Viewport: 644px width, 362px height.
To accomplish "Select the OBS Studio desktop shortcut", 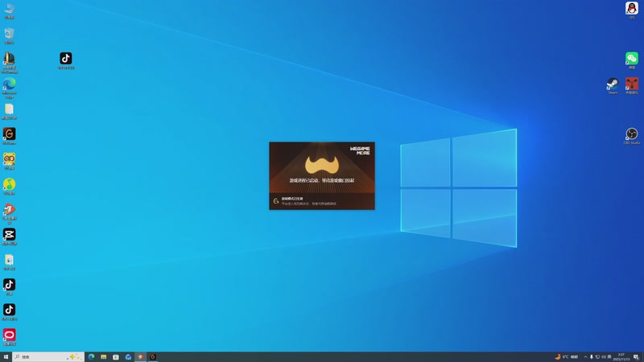I will (632, 136).
